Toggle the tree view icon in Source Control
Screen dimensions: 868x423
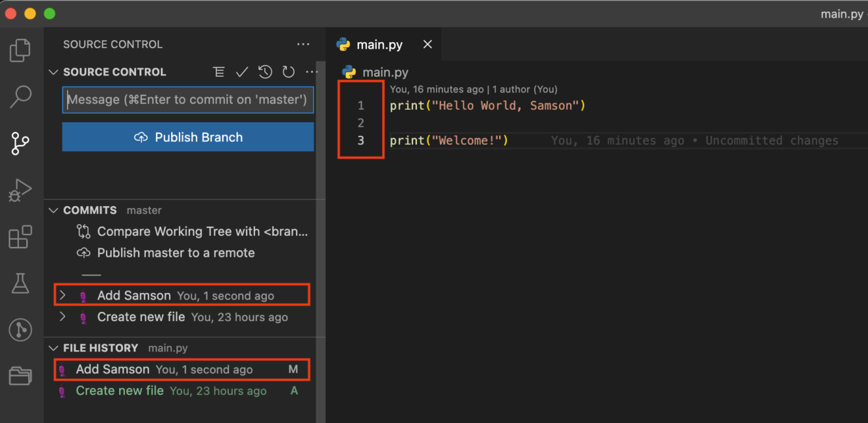[219, 72]
